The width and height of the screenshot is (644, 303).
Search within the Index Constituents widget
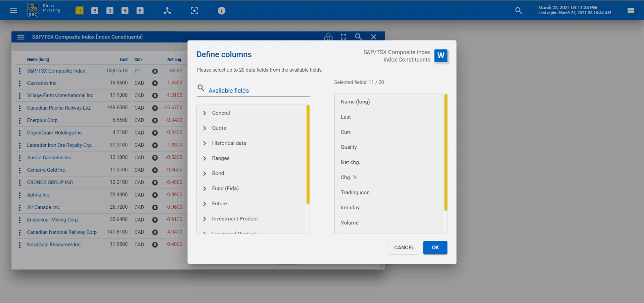click(358, 37)
